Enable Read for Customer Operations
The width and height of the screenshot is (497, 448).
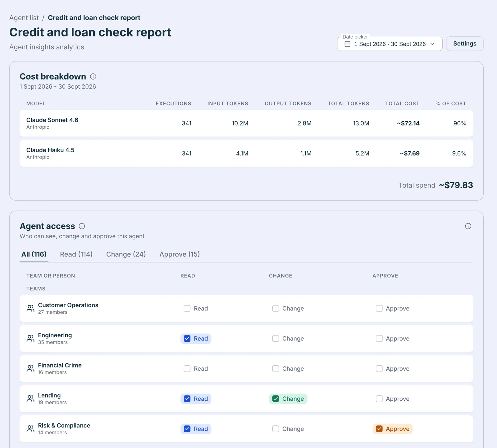click(187, 308)
